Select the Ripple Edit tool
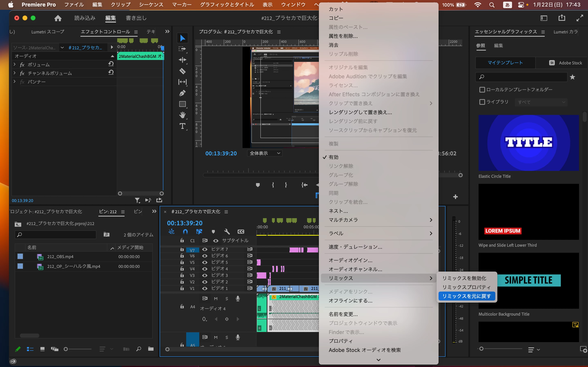 pyautogui.click(x=182, y=60)
